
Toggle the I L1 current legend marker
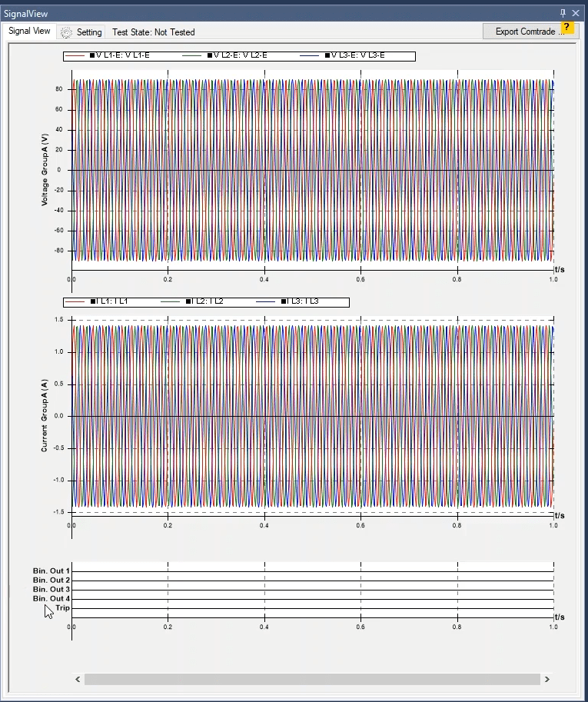coord(92,301)
